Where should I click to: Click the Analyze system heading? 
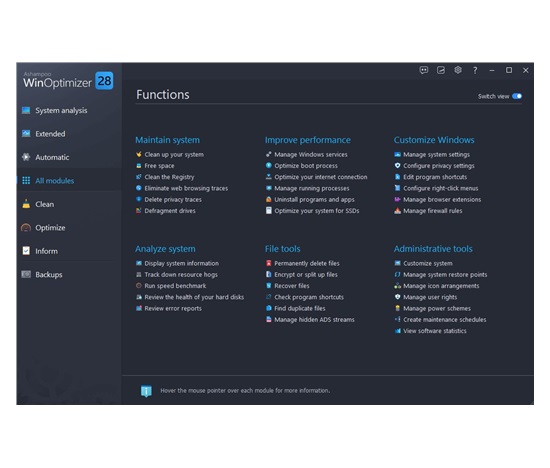[x=165, y=249]
